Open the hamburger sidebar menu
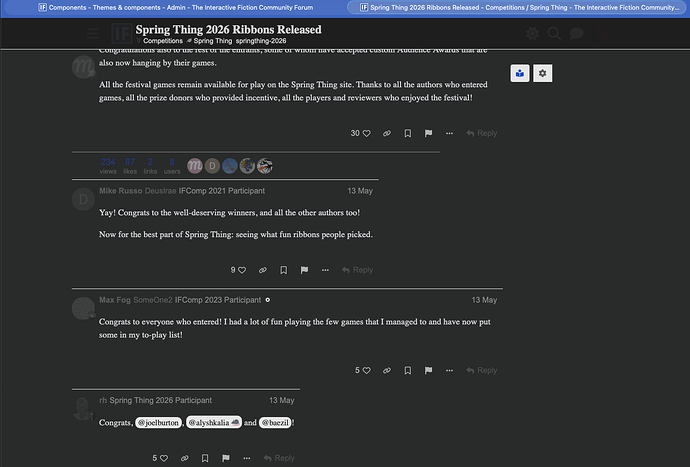The image size is (690, 467). click(x=92, y=33)
